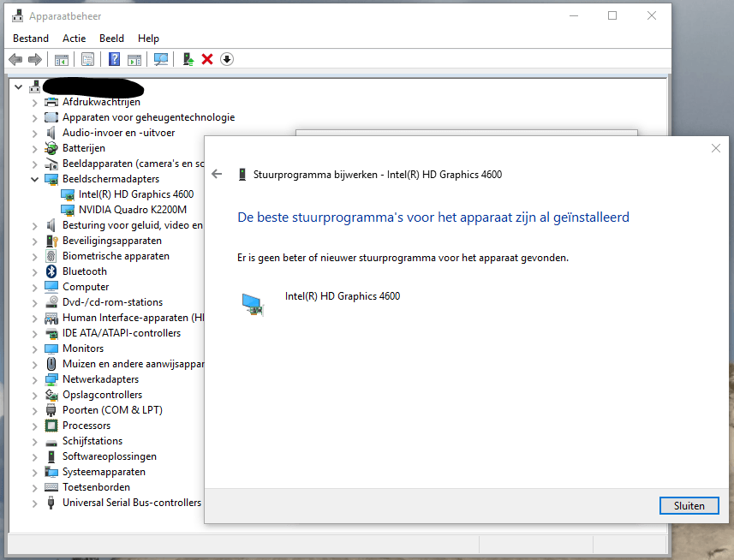Select Computer in device tree

(86, 287)
